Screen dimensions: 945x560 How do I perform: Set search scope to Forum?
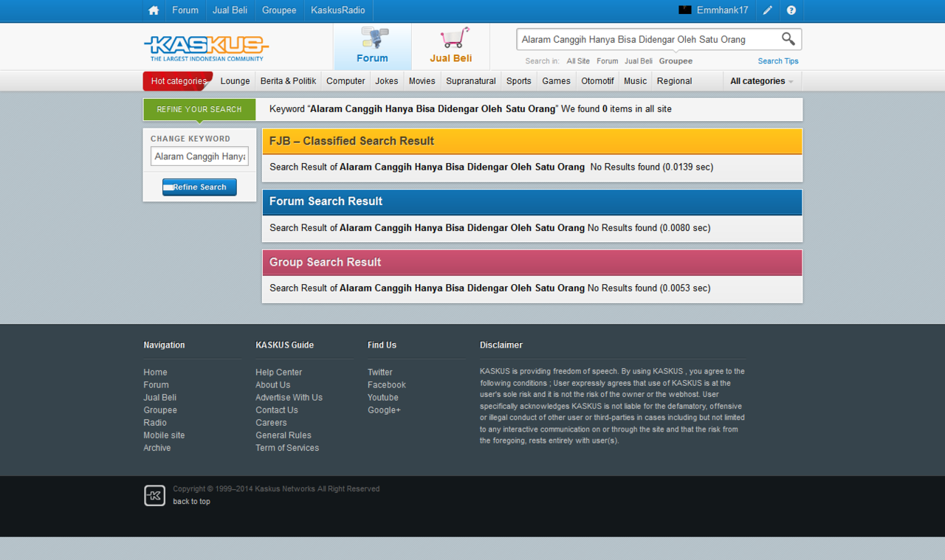point(607,61)
